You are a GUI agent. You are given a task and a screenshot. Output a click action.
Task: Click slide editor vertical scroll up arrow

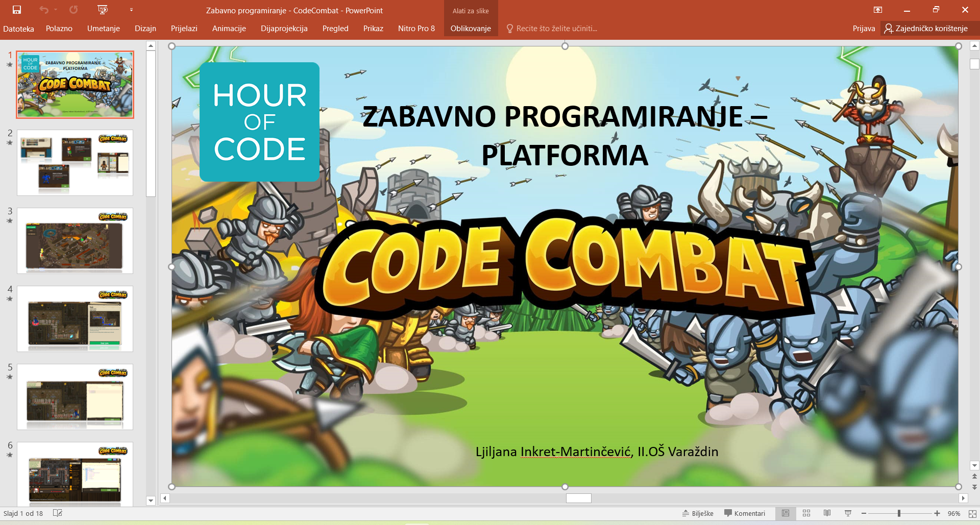[x=974, y=46]
